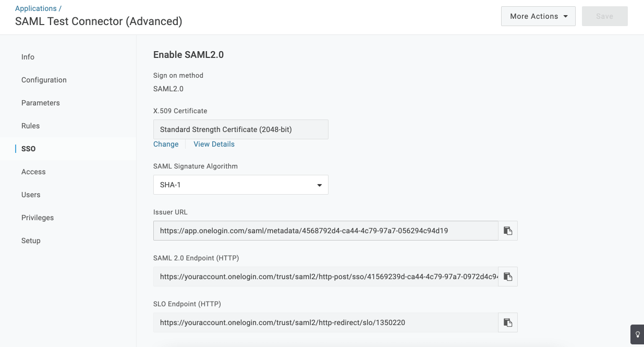Copy the SAML 2.0 Endpoint URL
Image resolution: width=644 pixels, height=347 pixels.
click(508, 277)
